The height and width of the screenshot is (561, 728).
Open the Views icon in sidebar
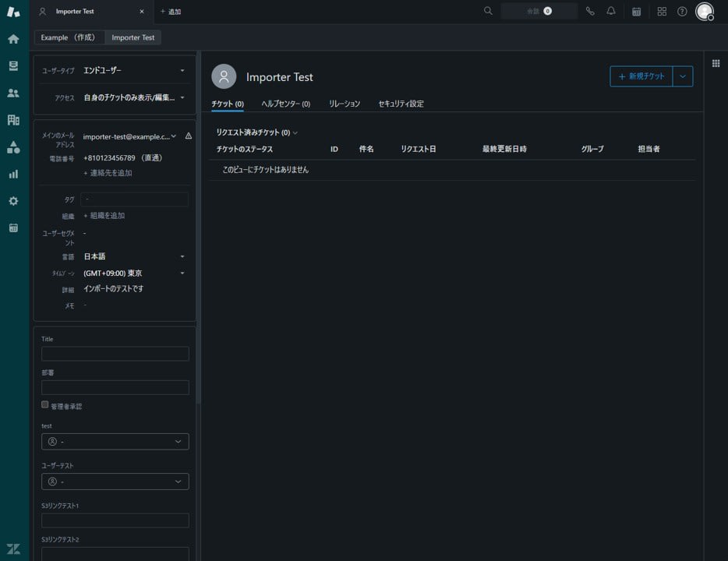[13, 66]
